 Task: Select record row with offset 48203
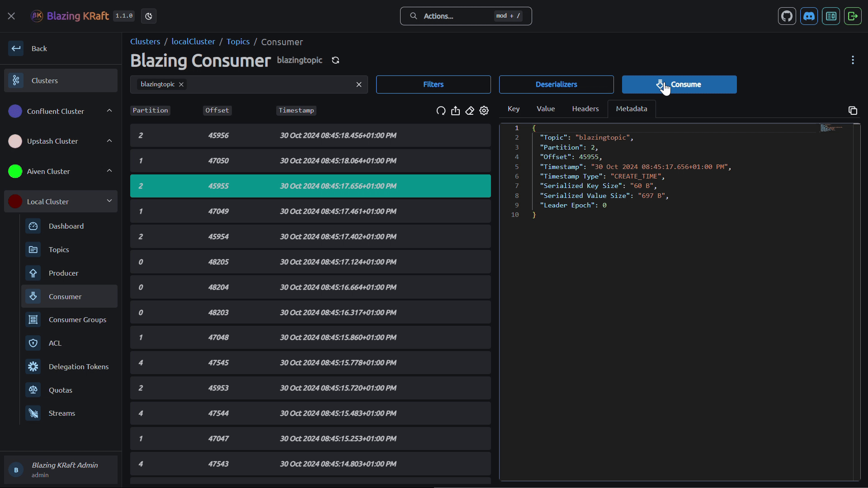coord(310,313)
